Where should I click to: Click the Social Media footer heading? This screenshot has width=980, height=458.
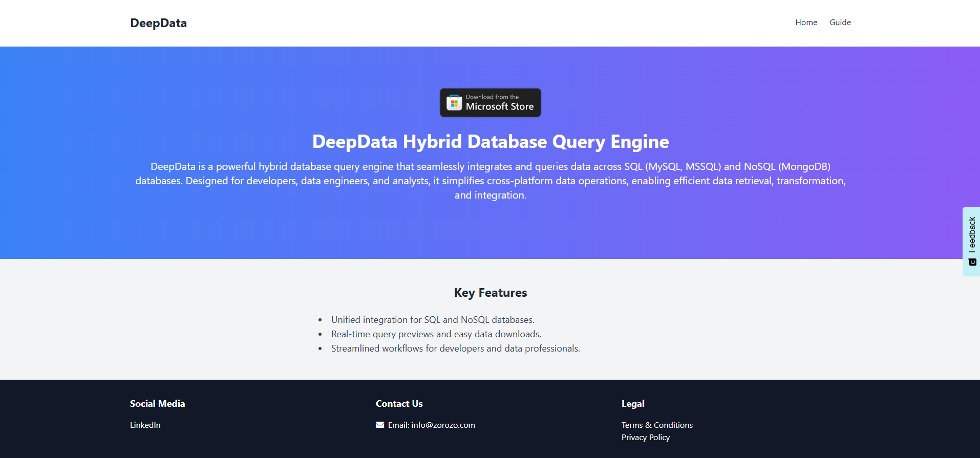pos(157,404)
